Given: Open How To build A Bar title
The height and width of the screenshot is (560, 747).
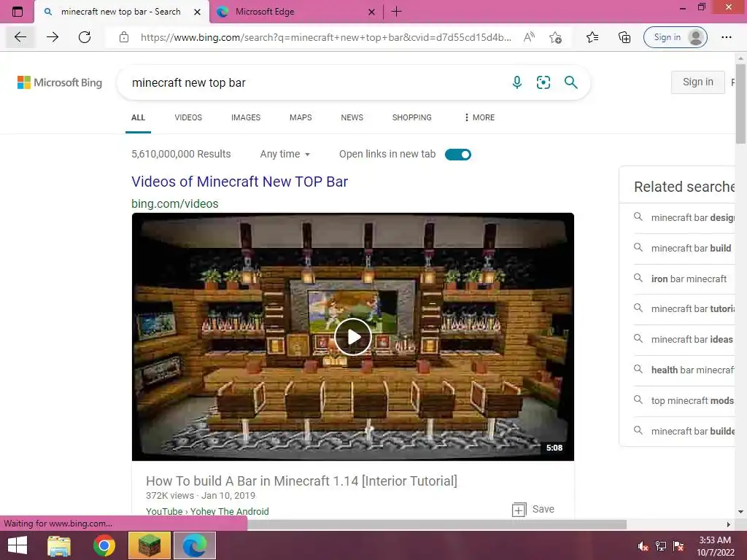Looking at the screenshot, I should [301, 481].
